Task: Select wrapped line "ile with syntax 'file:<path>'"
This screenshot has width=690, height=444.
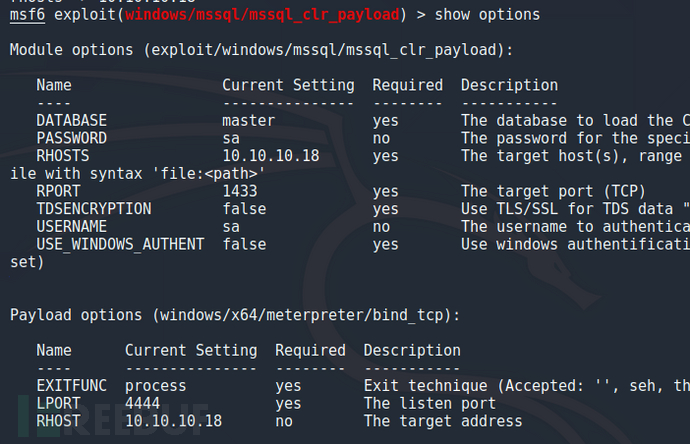Action: [138, 174]
